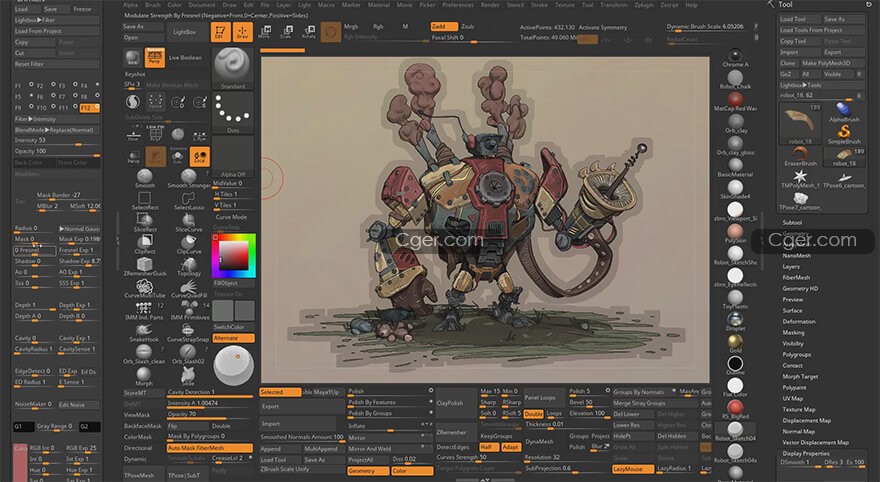Viewport: 880px width, 482px height.
Task: Expand the Deformation section
Action: tap(799, 322)
